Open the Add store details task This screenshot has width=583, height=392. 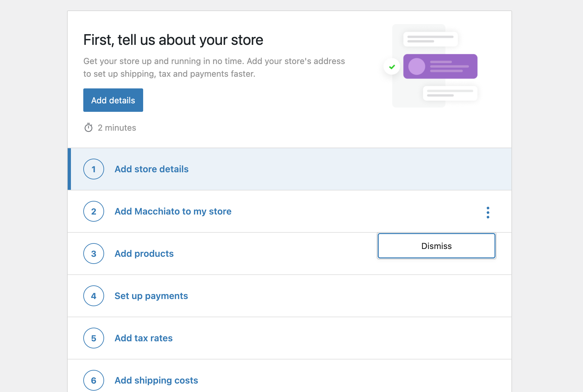[290, 169]
